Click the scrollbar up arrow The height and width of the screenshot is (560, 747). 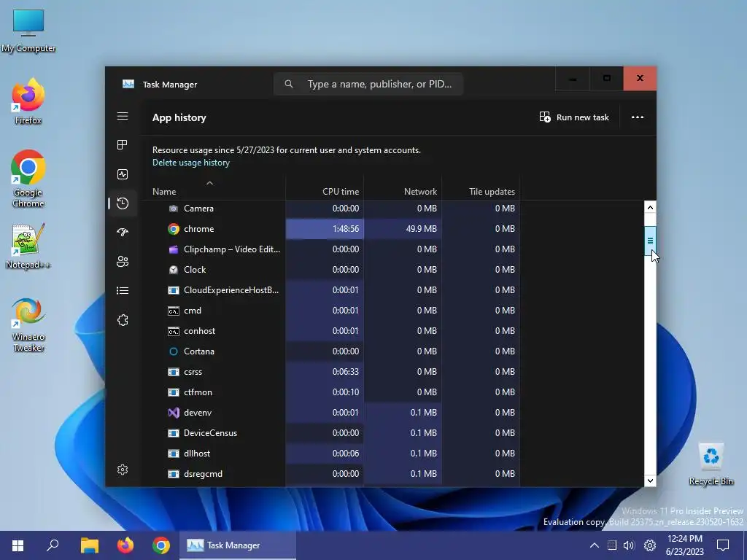click(x=650, y=207)
